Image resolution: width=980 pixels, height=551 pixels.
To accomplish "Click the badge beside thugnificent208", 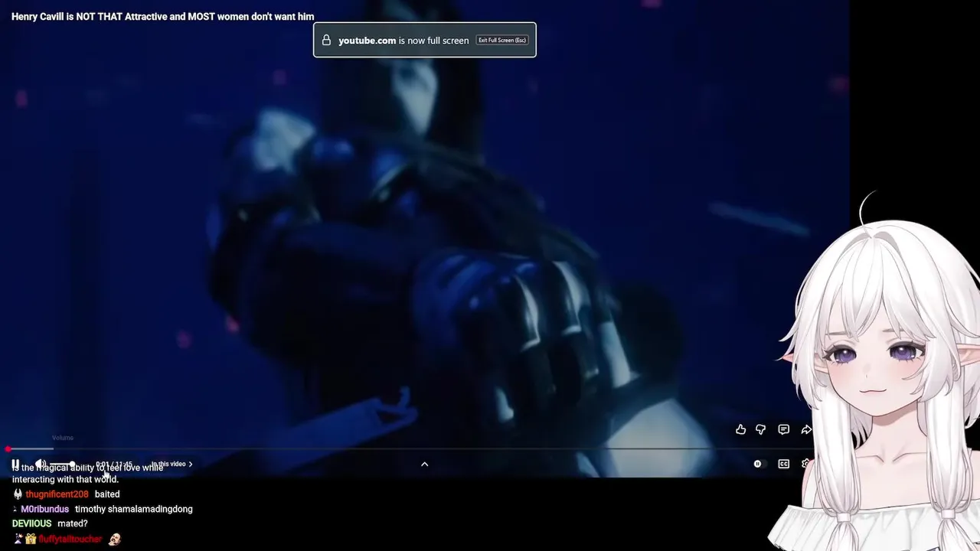I will tap(18, 494).
